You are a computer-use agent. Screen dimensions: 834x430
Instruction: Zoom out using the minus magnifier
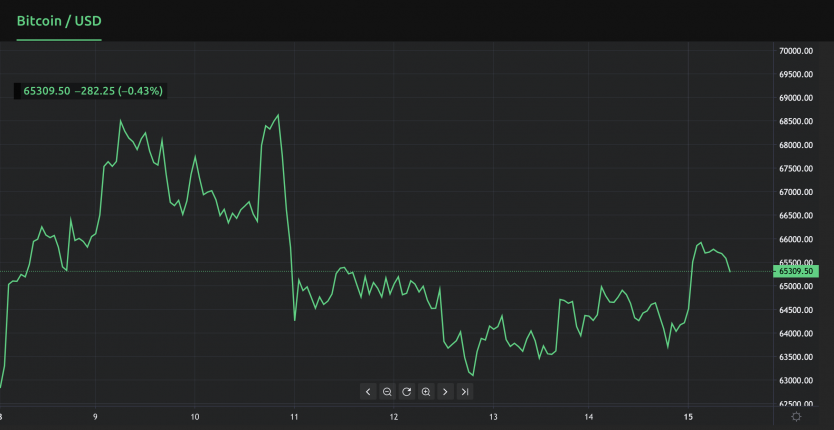[x=387, y=392]
